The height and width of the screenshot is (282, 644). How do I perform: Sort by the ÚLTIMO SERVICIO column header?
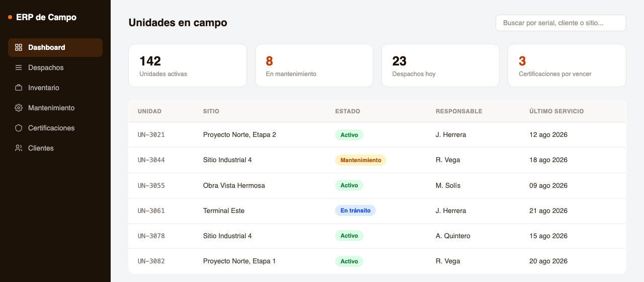click(556, 111)
